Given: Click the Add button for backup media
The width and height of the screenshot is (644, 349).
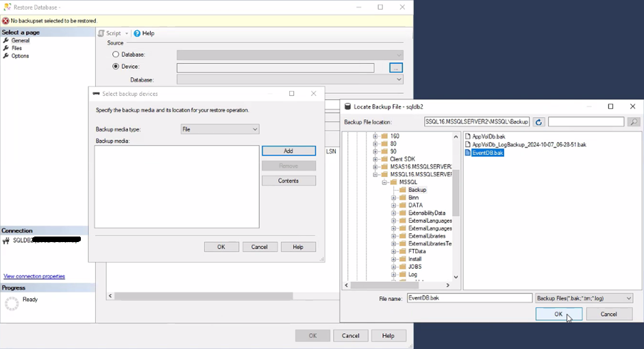Looking at the screenshot, I should (288, 151).
